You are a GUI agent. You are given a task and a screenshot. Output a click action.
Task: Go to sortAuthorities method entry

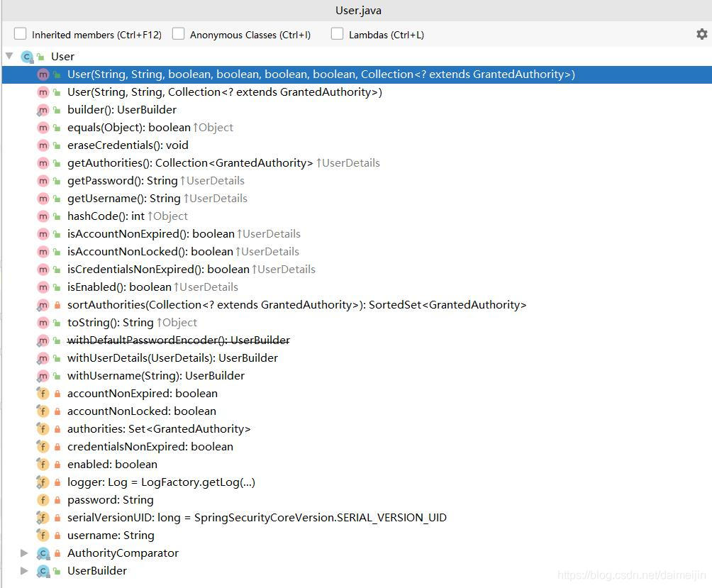[297, 305]
